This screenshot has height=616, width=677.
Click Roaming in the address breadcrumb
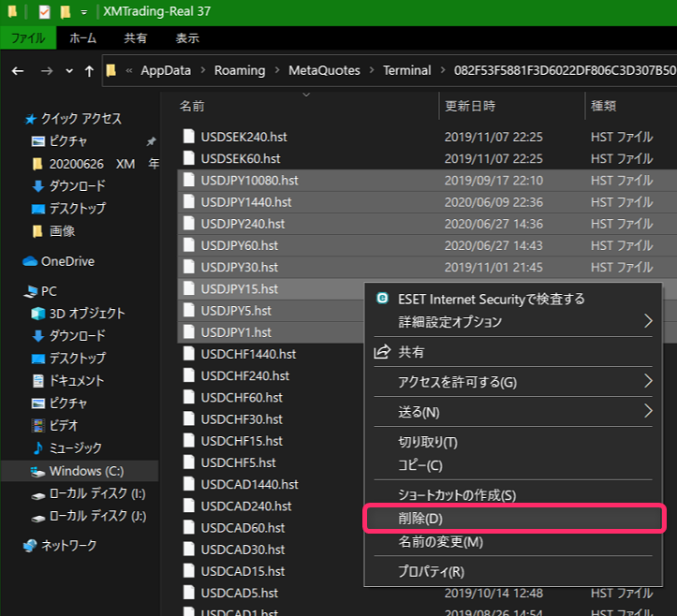(x=240, y=70)
